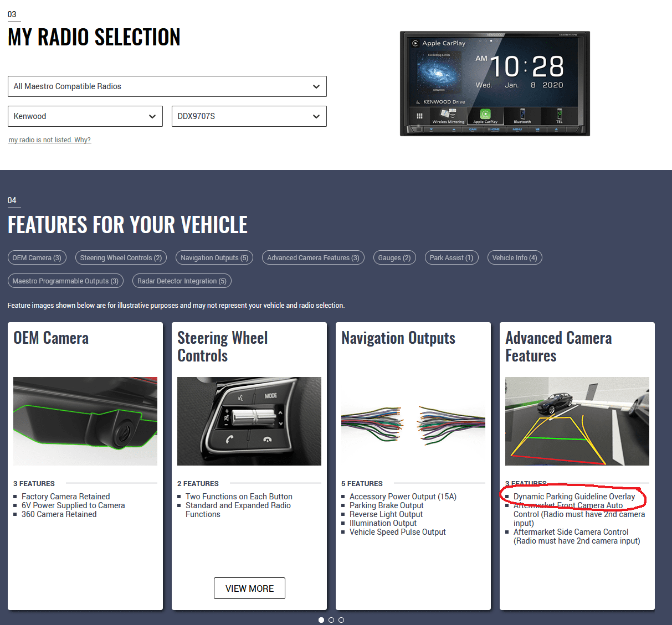Select the Vehicle Info (4) filter
The width and height of the screenshot is (672, 625).
(x=515, y=257)
